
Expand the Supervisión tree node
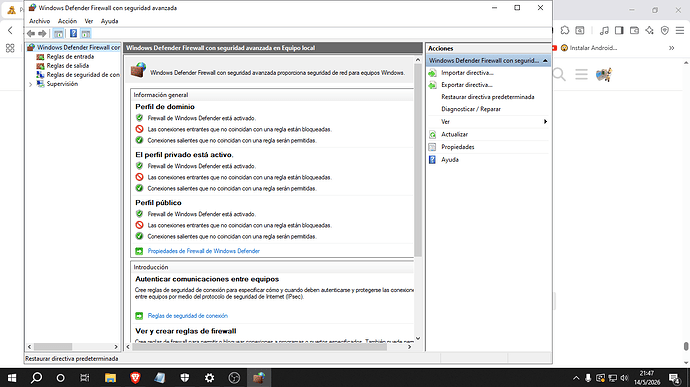(30, 84)
